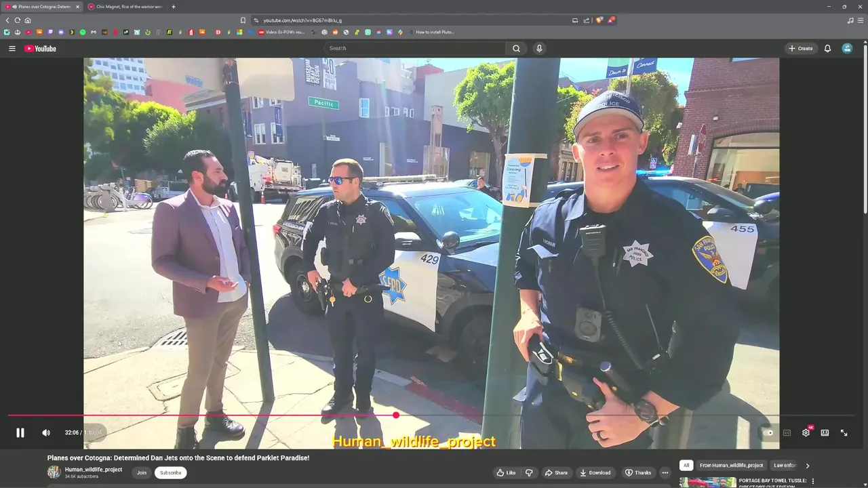Start voice search with microphone icon

[x=539, y=48]
